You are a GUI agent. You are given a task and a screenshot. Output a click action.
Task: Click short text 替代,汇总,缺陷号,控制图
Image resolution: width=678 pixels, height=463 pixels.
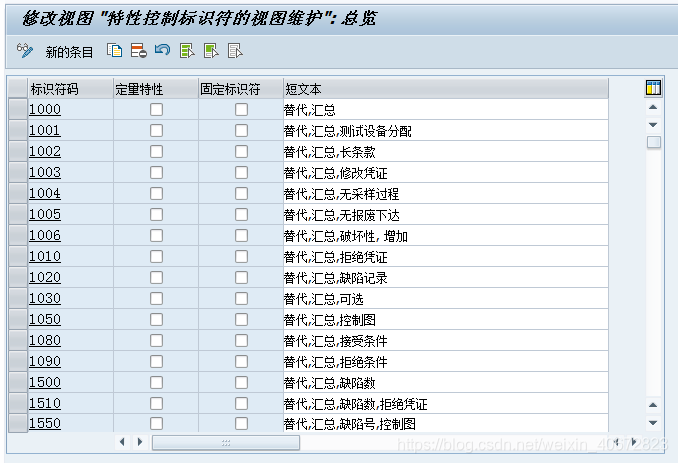[350, 424]
